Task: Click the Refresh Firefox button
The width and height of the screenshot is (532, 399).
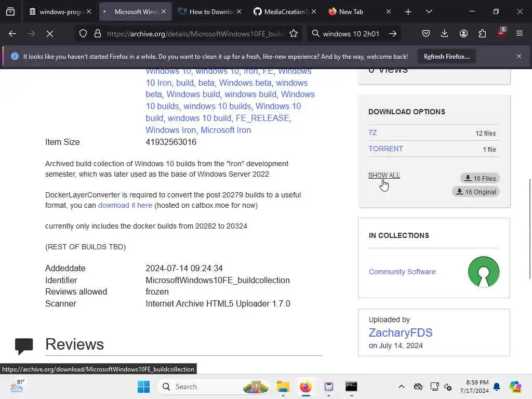Action: click(x=446, y=57)
